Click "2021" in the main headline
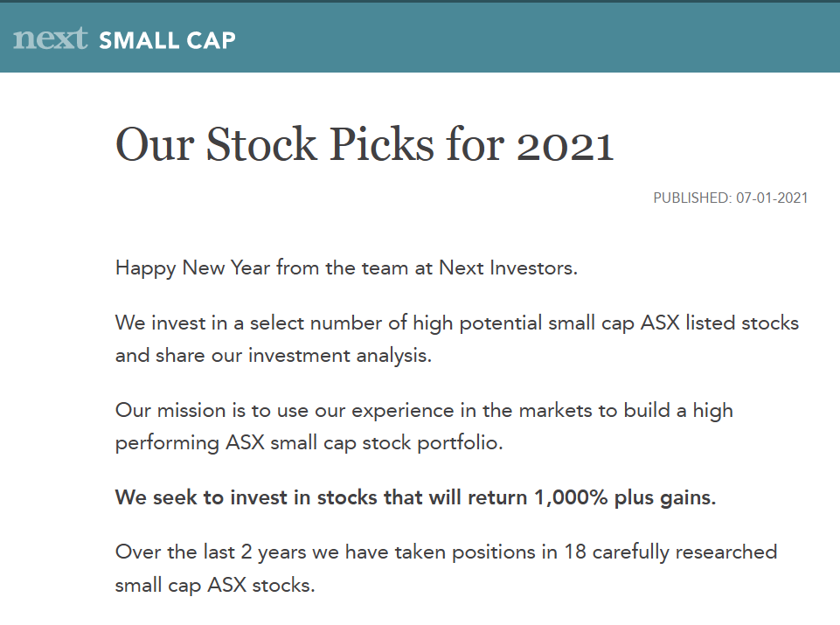 click(x=566, y=145)
